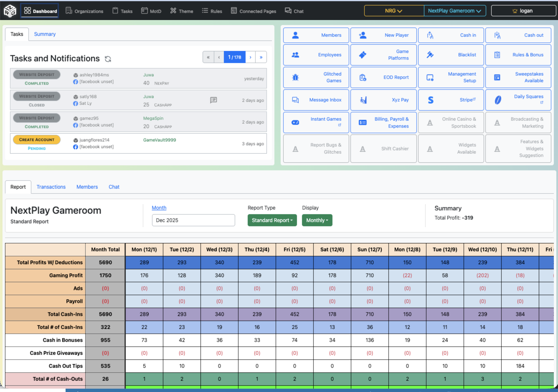Open the Standard Report type dropdown

coord(272,220)
